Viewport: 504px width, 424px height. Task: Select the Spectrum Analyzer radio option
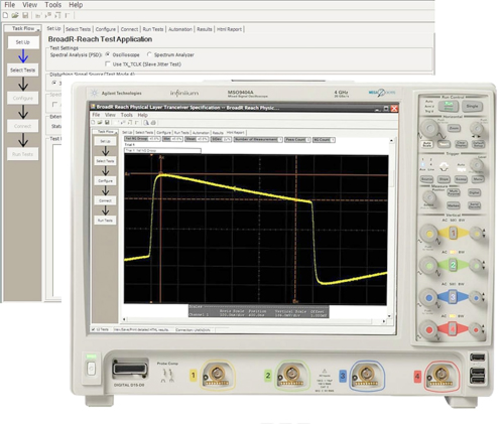pyautogui.click(x=149, y=55)
